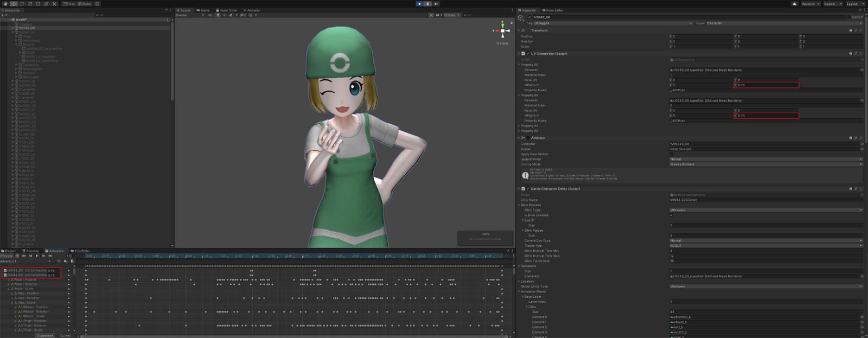Select the Move tool in the toolbar
The image size is (868, 338).
14,4
